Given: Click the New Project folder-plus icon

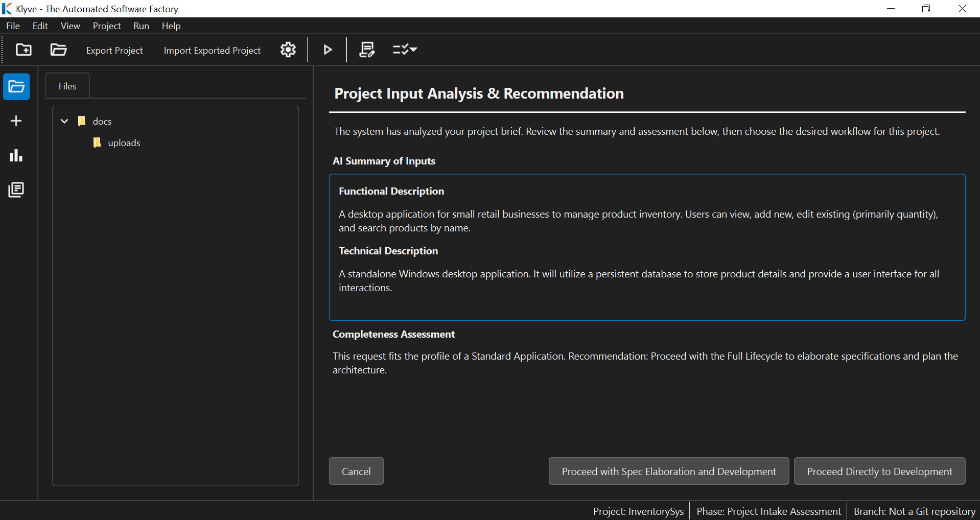Looking at the screenshot, I should point(24,50).
